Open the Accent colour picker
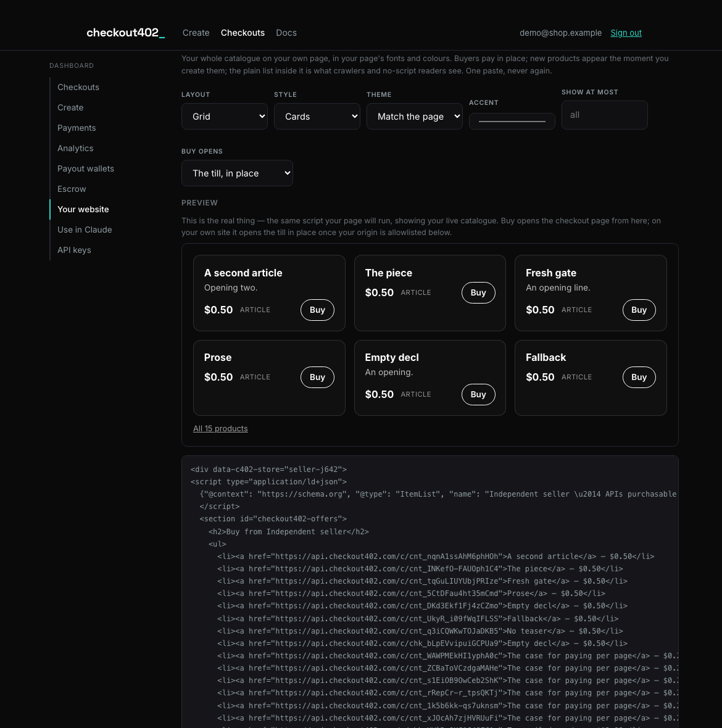The width and height of the screenshot is (722, 728). pyautogui.click(x=512, y=121)
